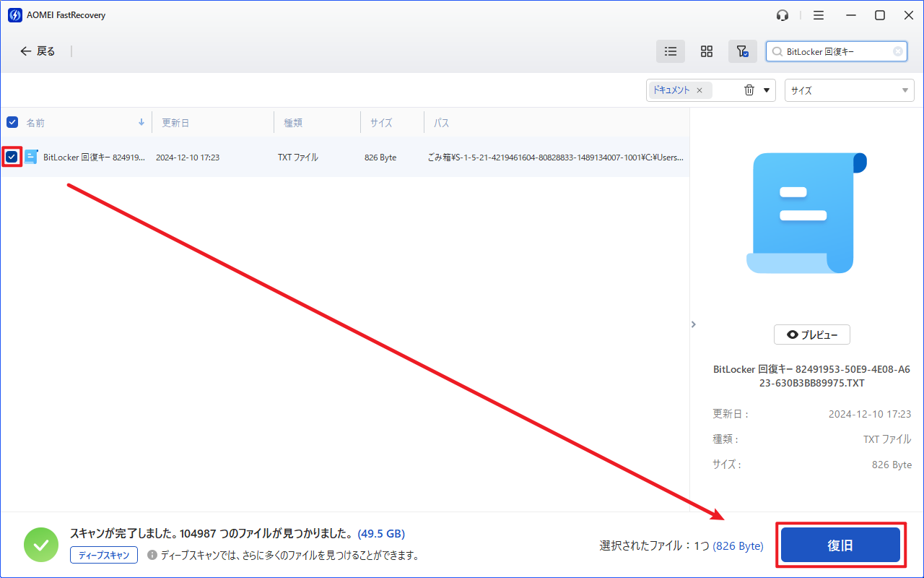The height and width of the screenshot is (578, 924).
Task: Click the search box containing BitLocker 回復キー
Action: [837, 51]
